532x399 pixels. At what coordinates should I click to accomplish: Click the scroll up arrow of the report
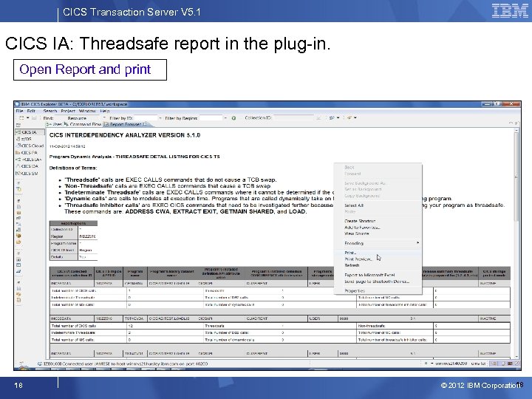[x=516, y=130]
